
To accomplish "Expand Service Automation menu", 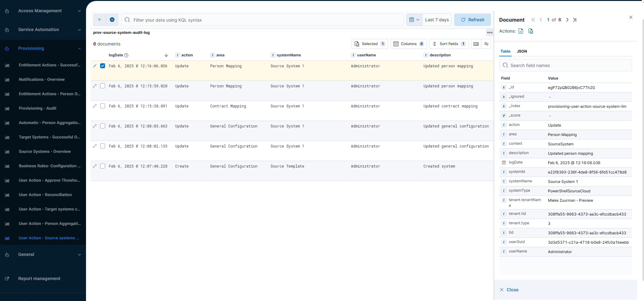I will tap(43, 29).
